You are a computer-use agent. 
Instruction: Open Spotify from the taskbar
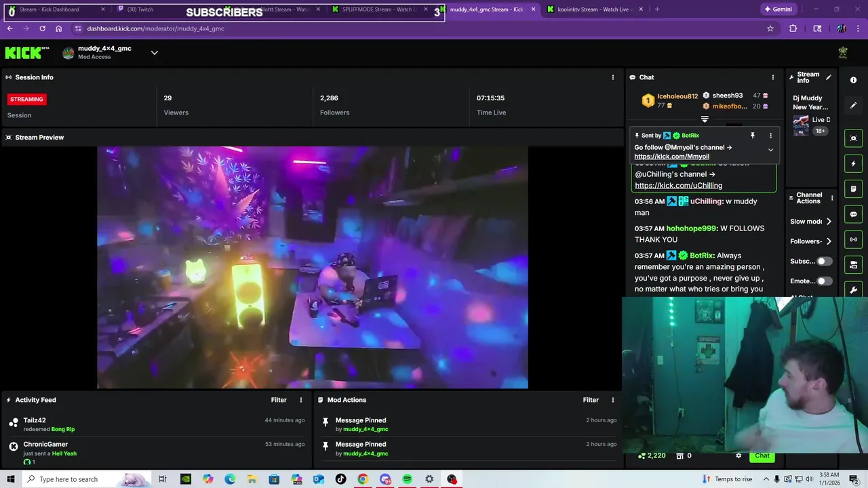coord(407,479)
